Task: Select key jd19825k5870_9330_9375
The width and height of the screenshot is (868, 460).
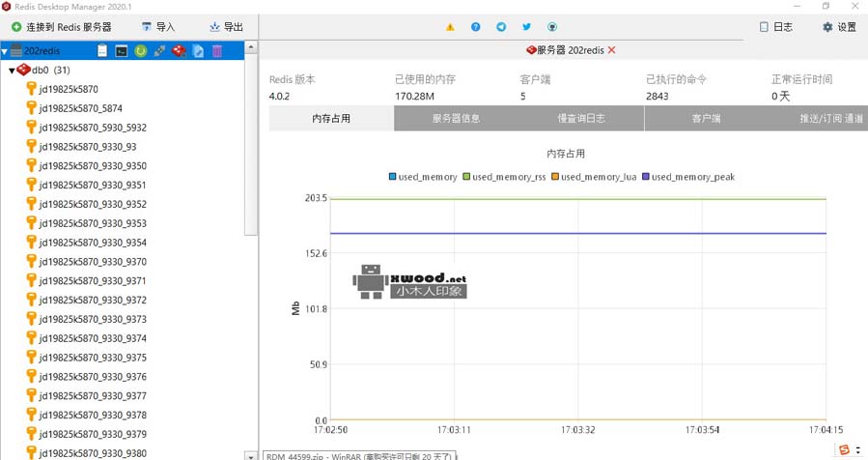Action: (93, 358)
